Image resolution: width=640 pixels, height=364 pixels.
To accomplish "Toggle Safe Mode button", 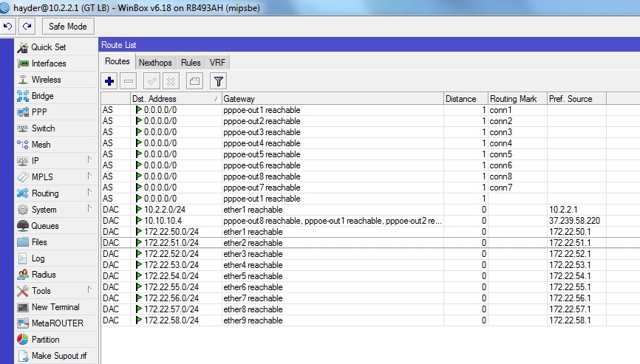I will (x=68, y=27).
